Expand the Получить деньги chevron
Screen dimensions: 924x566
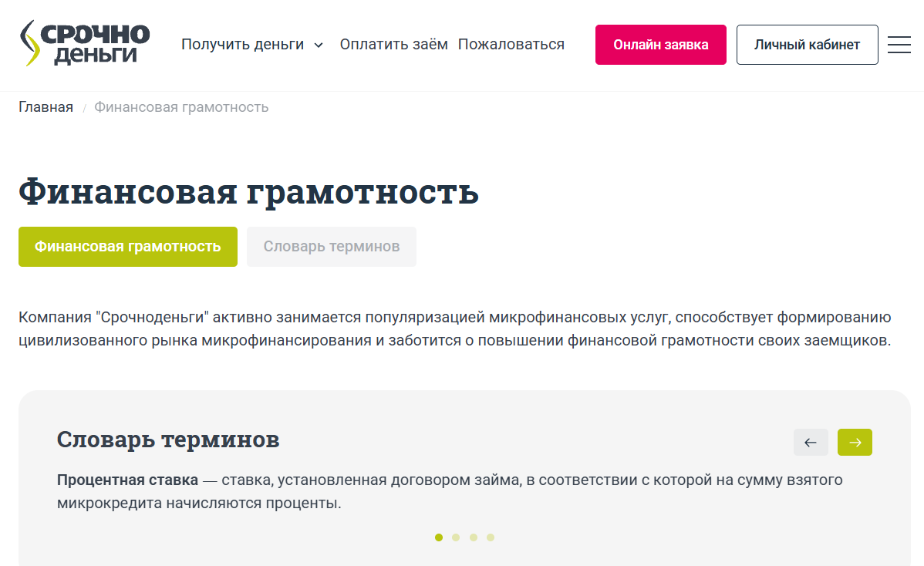[x=319, y=45]
